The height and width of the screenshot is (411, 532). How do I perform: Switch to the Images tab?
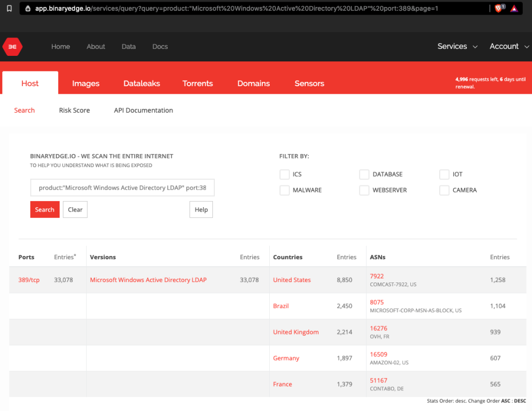85,83
